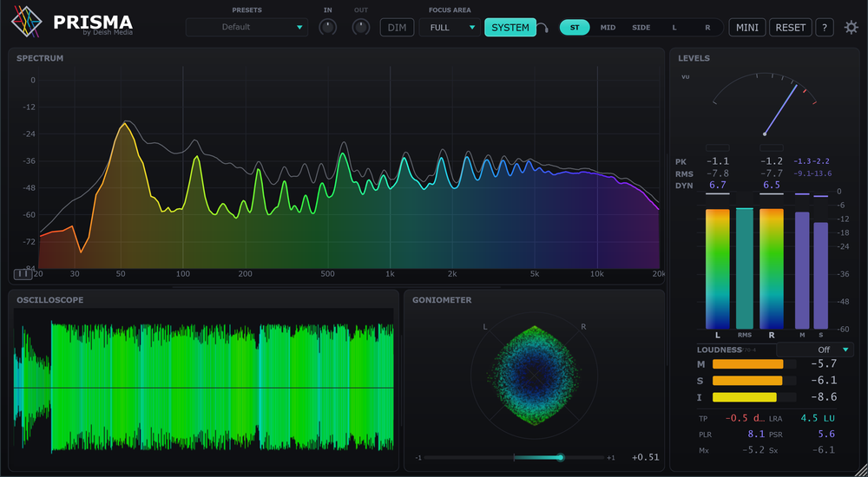This screenshot has height=477, width=868.
Task: Click the goniometer stereo scatter display
Action: pyautogui.click(x=534, y=376)
